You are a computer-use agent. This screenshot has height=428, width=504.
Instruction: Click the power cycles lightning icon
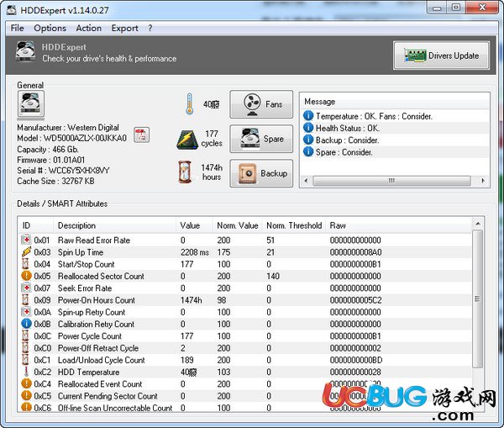tap(187, 140)
